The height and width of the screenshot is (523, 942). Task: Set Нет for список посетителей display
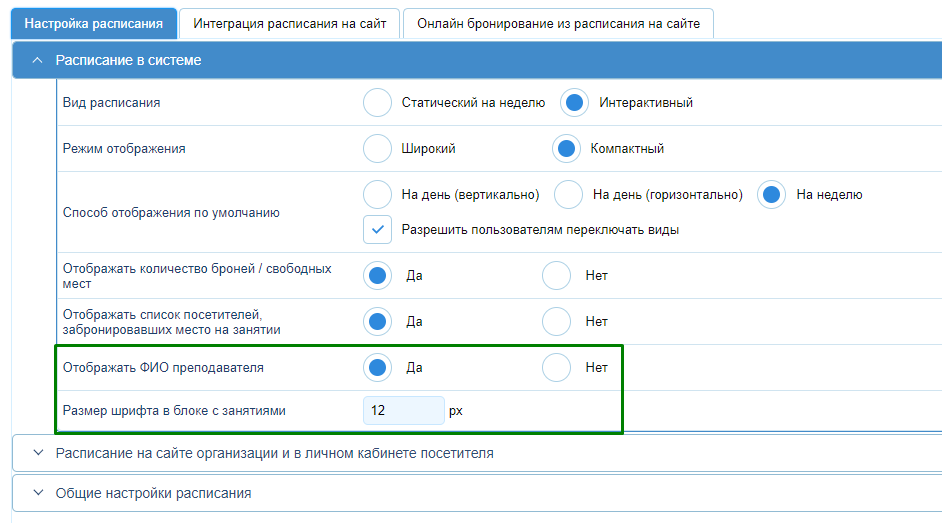(556, 322)
